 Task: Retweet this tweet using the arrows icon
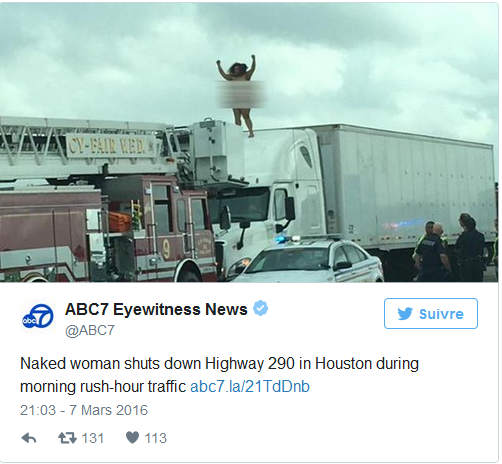pos(67,438)
